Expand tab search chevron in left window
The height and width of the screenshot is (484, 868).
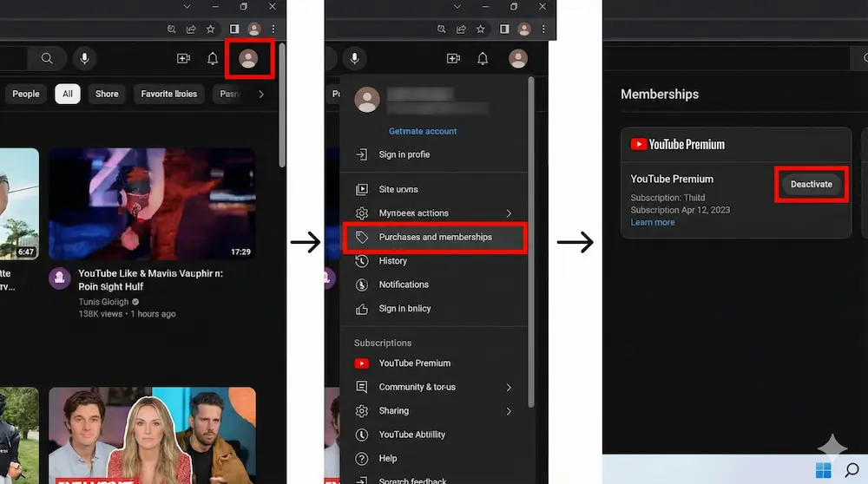[x=187, y=7]
